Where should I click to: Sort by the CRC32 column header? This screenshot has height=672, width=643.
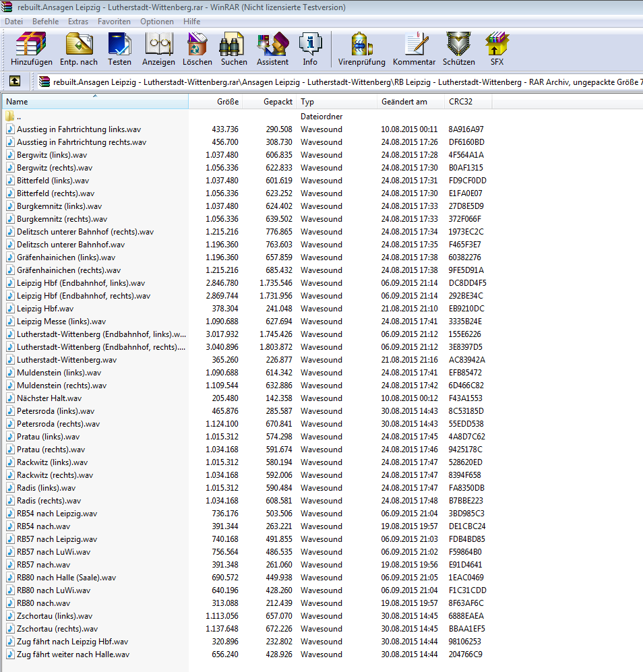(468, 102)
